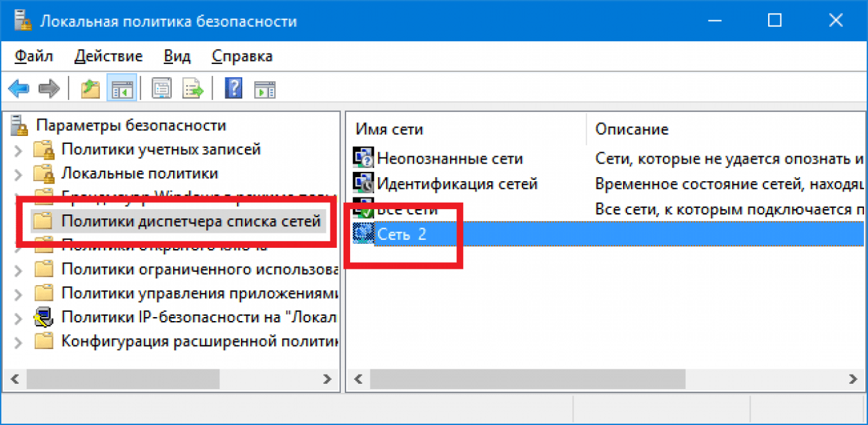Click the Up one level folder icon
Screen dimensions: 868x425
point(90,88)
